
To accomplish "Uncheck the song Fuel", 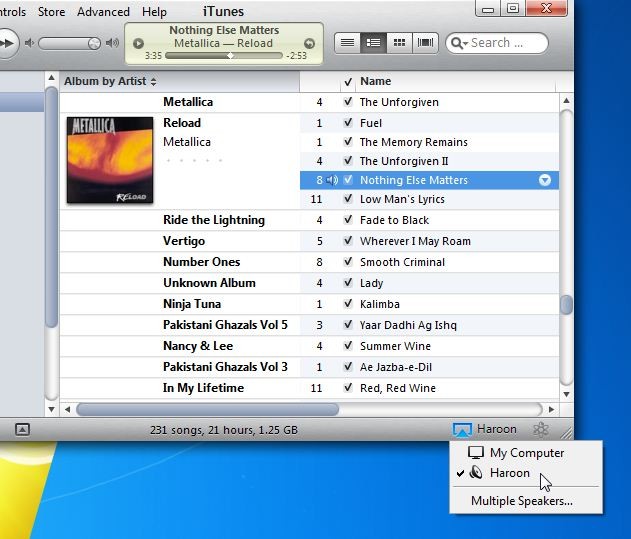I will [x=347, y=123].
